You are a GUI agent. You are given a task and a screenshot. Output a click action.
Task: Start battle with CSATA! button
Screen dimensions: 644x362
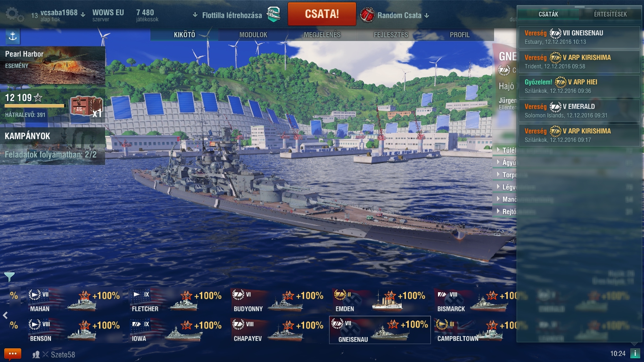point(322,14)
